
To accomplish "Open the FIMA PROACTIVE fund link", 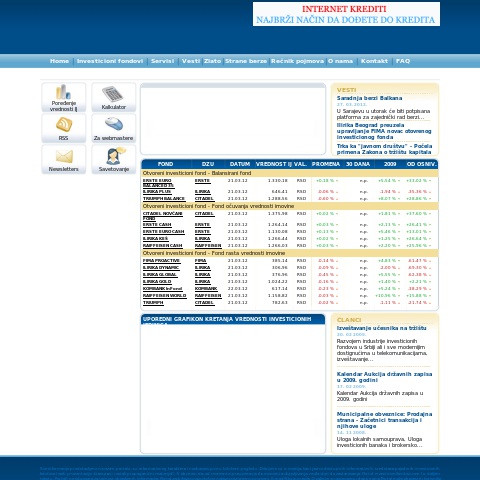I will pos(161,261).
